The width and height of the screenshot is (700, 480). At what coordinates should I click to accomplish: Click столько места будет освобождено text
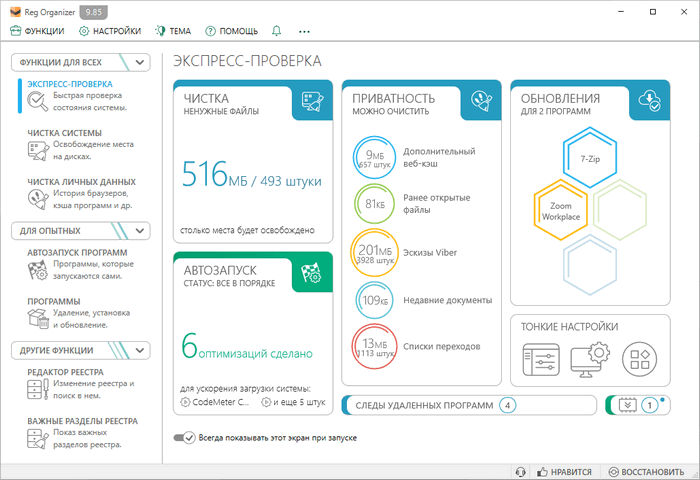pos(247,230)
